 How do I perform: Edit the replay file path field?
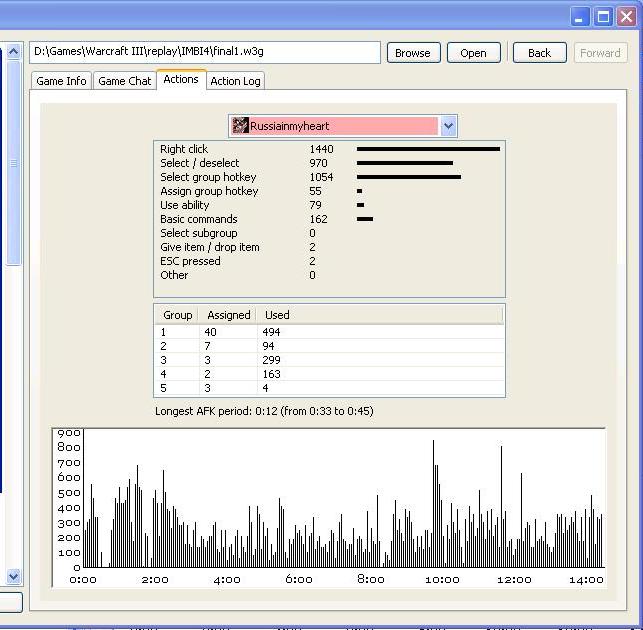pos(205,52)
